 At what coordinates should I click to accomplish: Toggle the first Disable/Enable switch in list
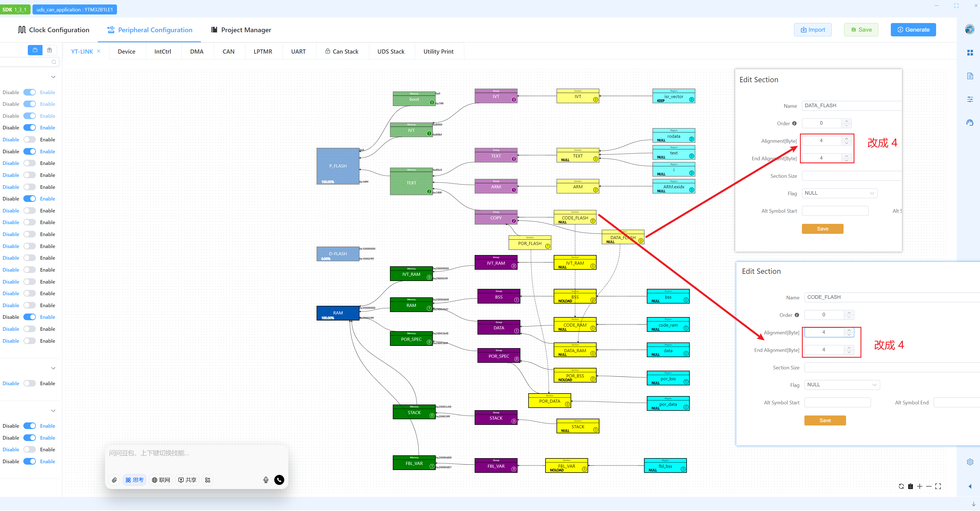click(29, 92)
